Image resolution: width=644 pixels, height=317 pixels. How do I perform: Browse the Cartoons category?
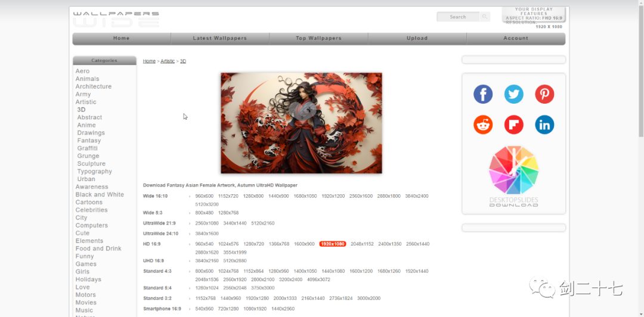coord(89,203)
